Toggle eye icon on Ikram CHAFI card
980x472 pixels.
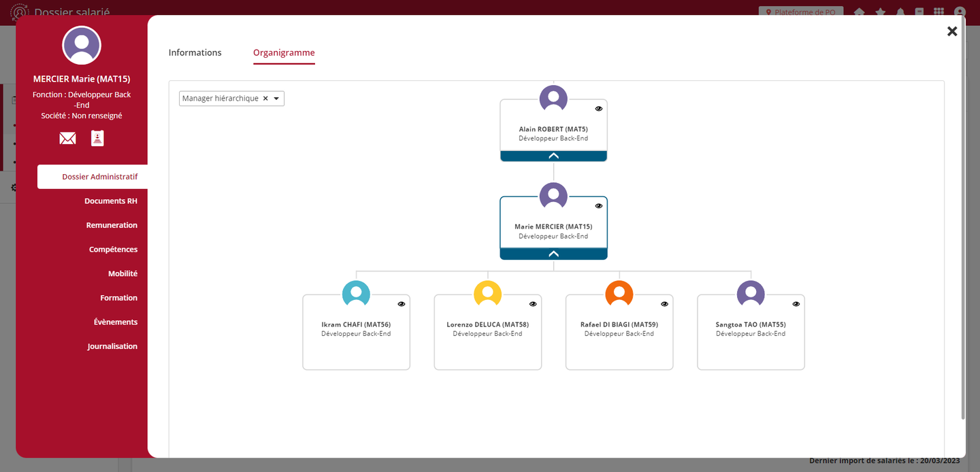(402, 304)
